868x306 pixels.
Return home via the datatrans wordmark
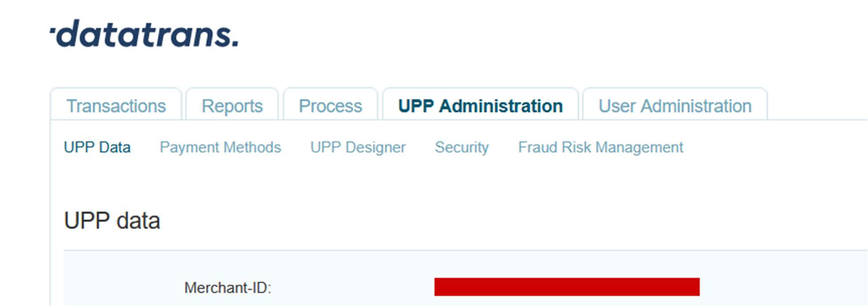[145, 34]
